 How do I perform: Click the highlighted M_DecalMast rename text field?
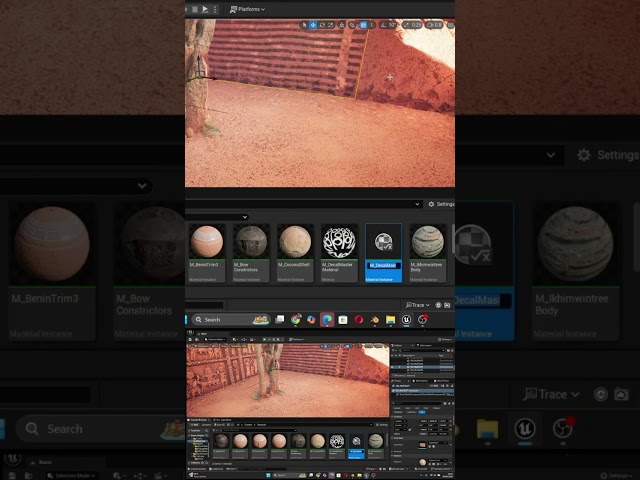383,265
